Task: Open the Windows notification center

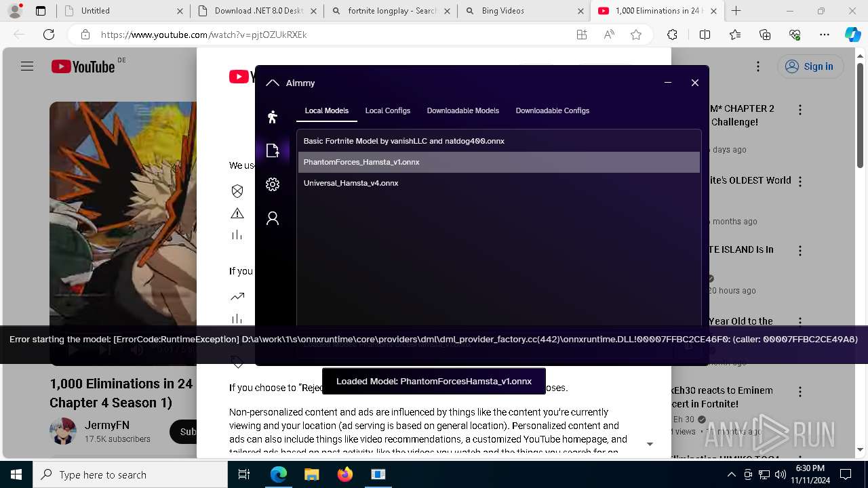Action: click(x=846, y=474)
